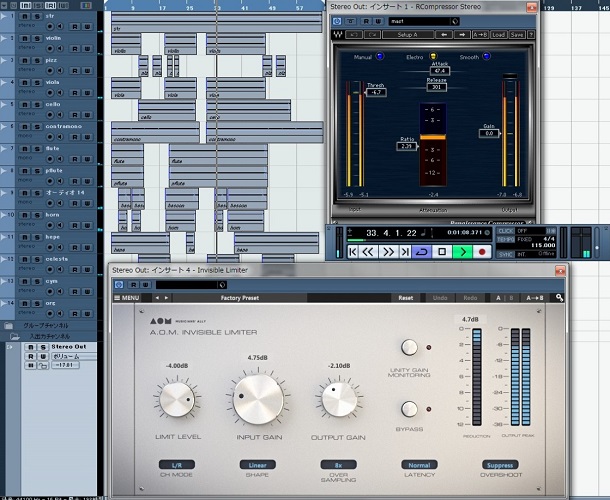This screenshot has height=500, width=610.
Task: Open the Invisible Limiter MENU
Action: [127, 298]
